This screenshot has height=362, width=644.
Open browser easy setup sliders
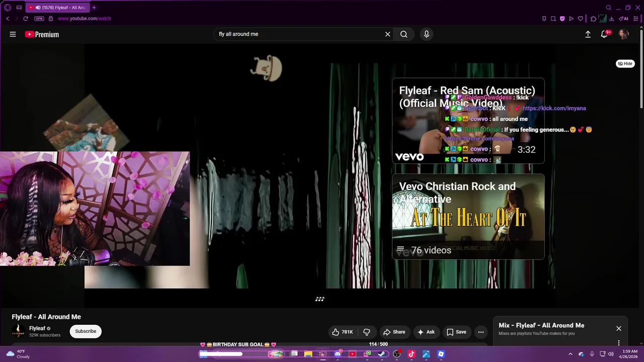pyautogui.click(x=635, y=19)
